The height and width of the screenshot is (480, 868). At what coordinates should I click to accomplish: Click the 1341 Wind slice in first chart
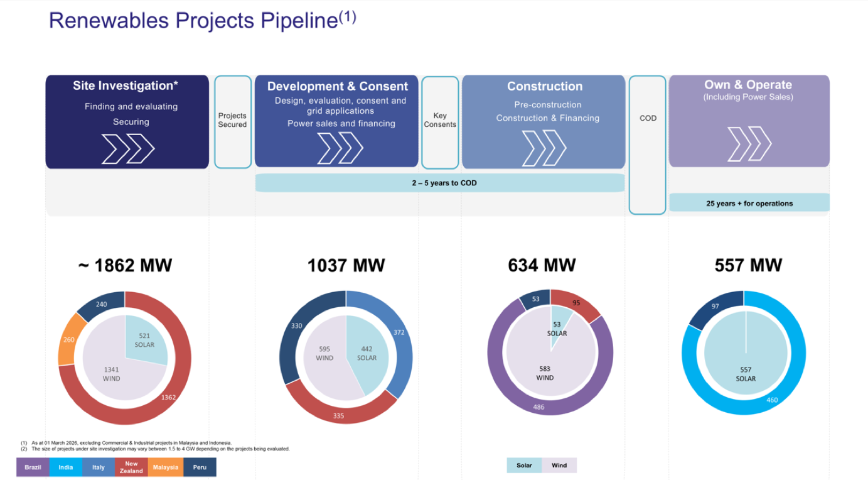click(x=112, y=374)
